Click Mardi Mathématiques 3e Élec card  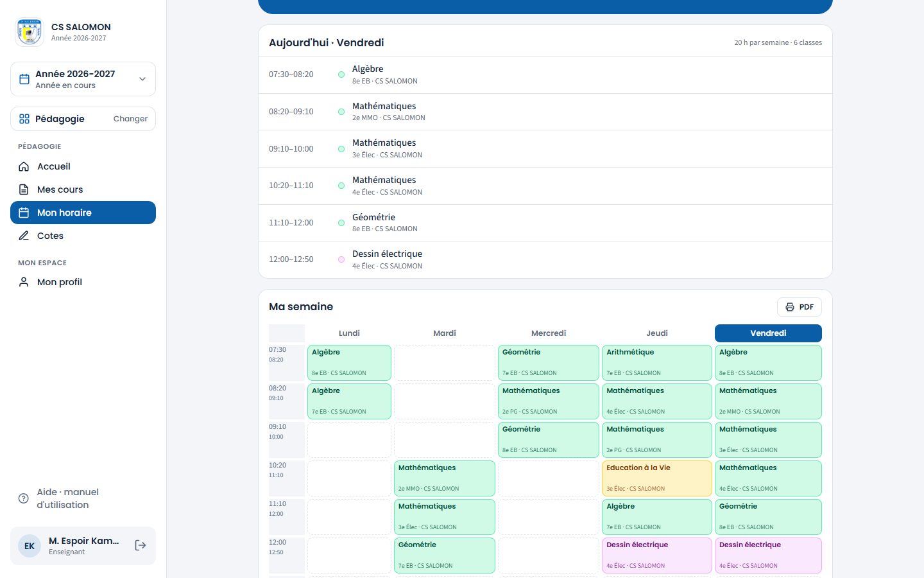tap(445, 517)
